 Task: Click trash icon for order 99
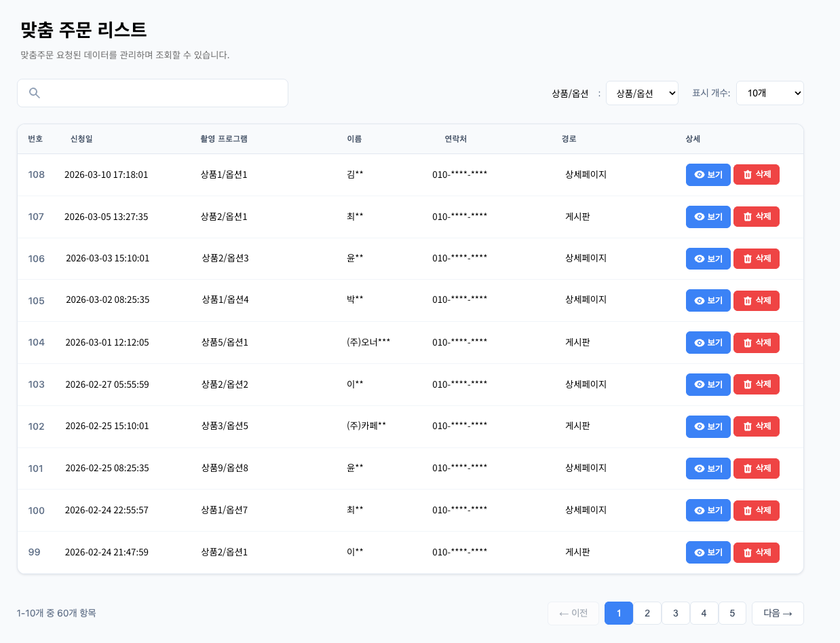(x=748, y=553)
